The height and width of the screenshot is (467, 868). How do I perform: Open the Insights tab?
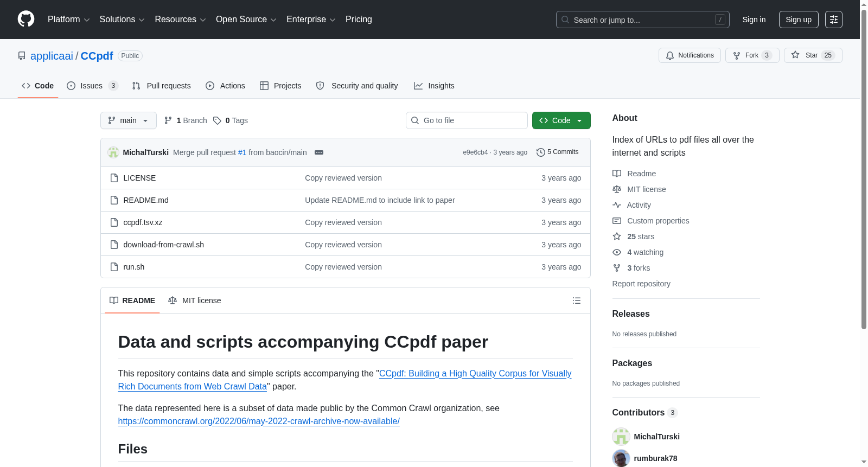(434, 86)
